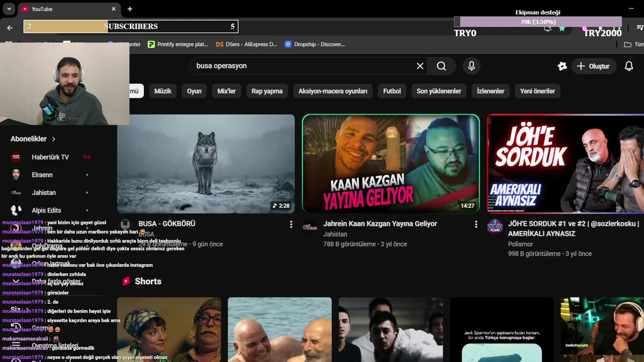This screenshot has height=362, width=644.
Task: Click the Jahrein Kaan Kazgan Yayına Geliyor title
Action: 380,224
